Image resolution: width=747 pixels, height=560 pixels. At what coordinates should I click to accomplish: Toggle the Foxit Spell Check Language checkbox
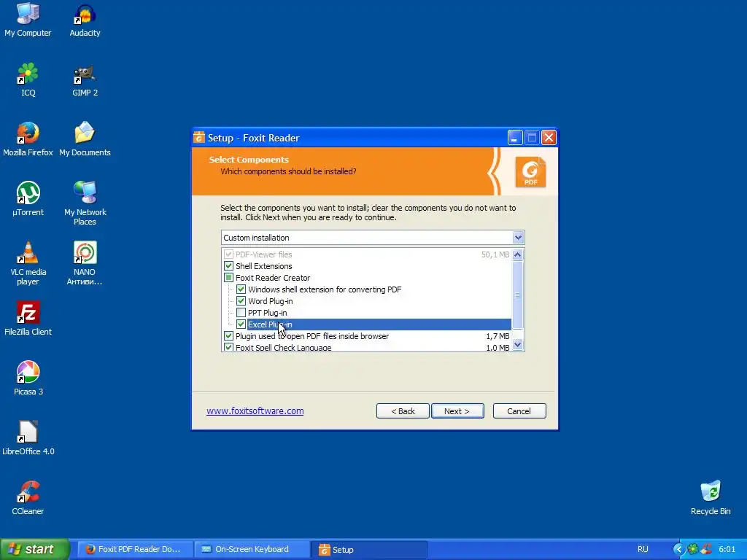tap(228, 347)
